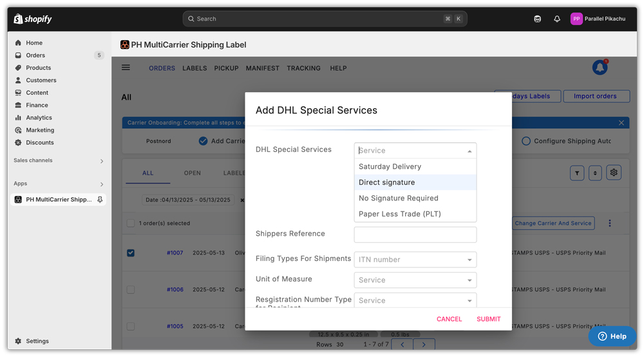Open the PICKUP nav item
This screenshot has height=357, width=644.
[x=226, y=68]
